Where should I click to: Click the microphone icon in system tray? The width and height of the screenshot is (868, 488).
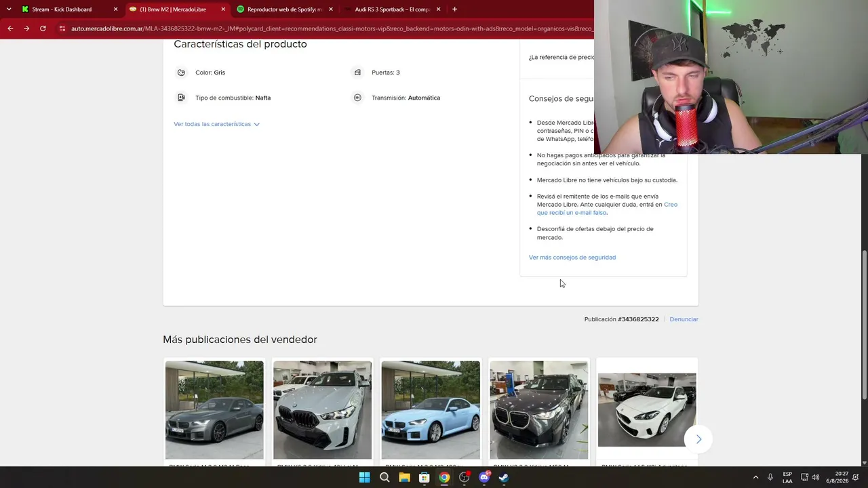pos(770,477)
